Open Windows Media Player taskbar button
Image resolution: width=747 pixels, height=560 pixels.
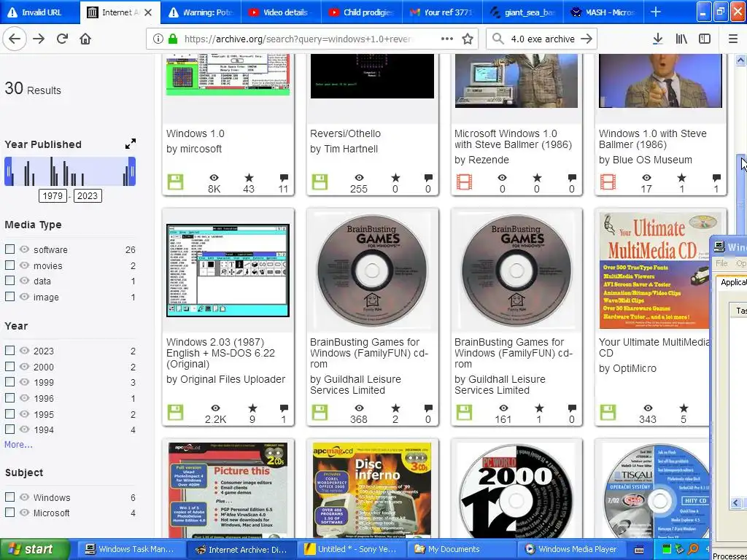tap(572, 549)
